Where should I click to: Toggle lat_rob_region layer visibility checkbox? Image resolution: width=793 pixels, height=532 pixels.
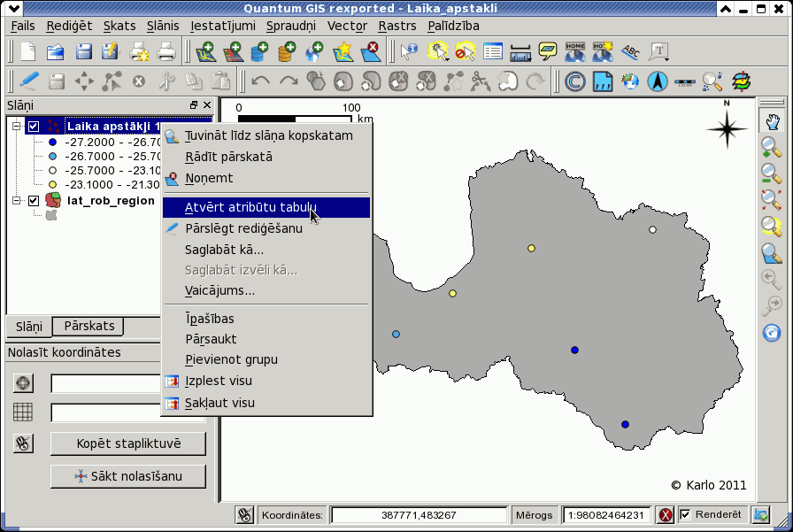[x=34, y=201]
